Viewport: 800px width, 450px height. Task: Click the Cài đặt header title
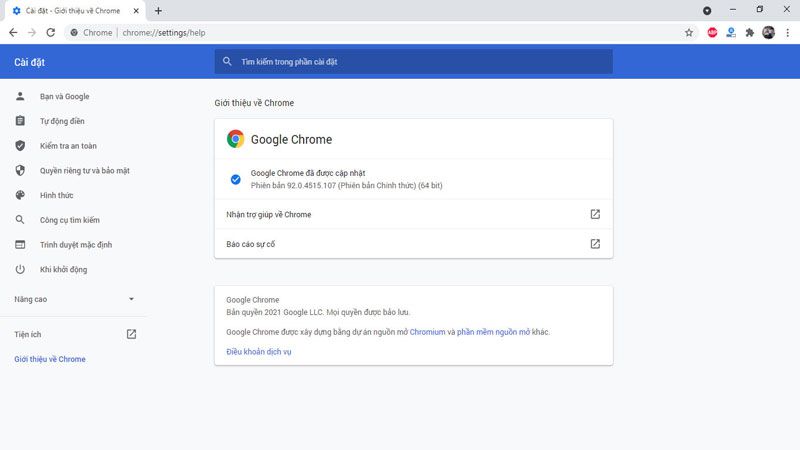(30, 62)
